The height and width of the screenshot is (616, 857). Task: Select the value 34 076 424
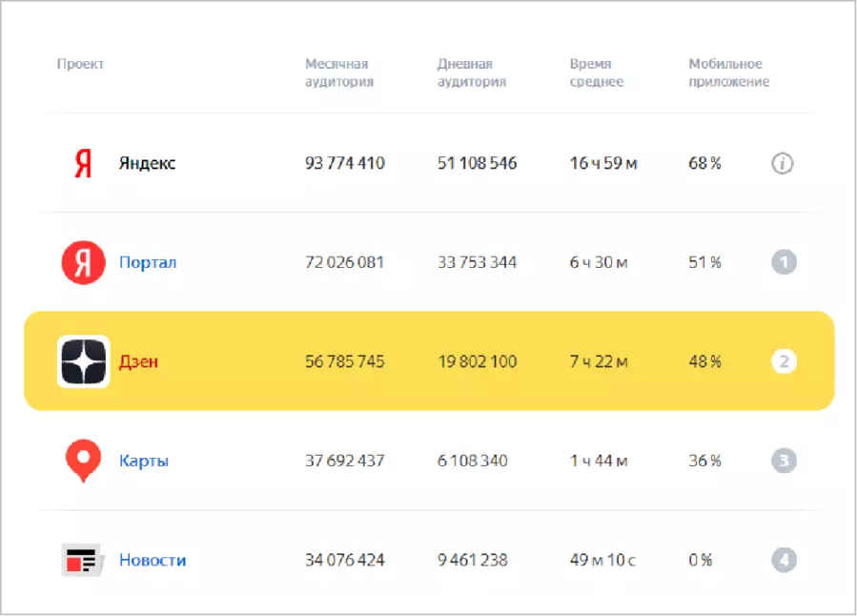(x=345, y=560)
